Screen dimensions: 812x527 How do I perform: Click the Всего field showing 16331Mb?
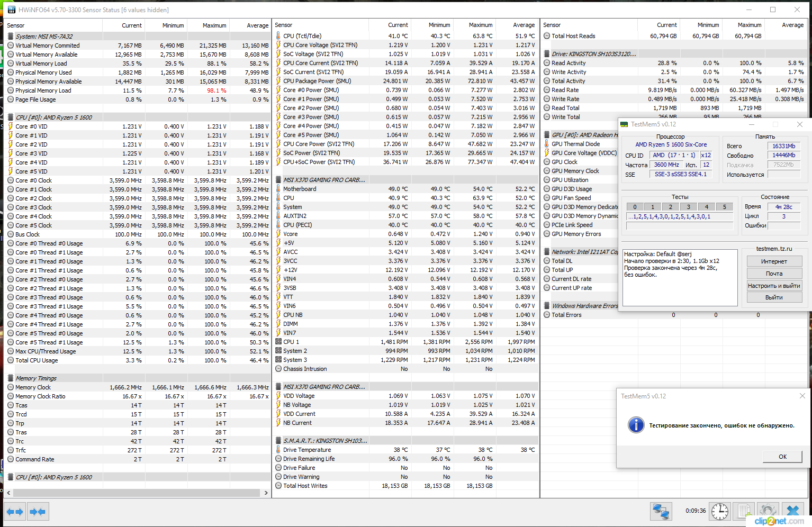pyautogui.click(x=783, y=146)
